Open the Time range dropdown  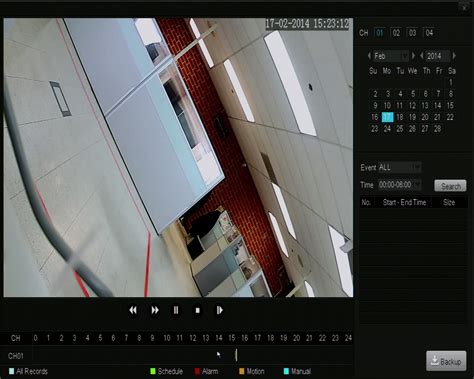click(399, 184)
